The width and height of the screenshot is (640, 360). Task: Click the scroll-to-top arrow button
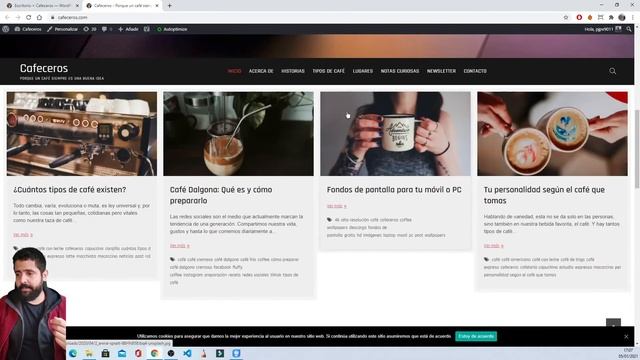(613, 323)
